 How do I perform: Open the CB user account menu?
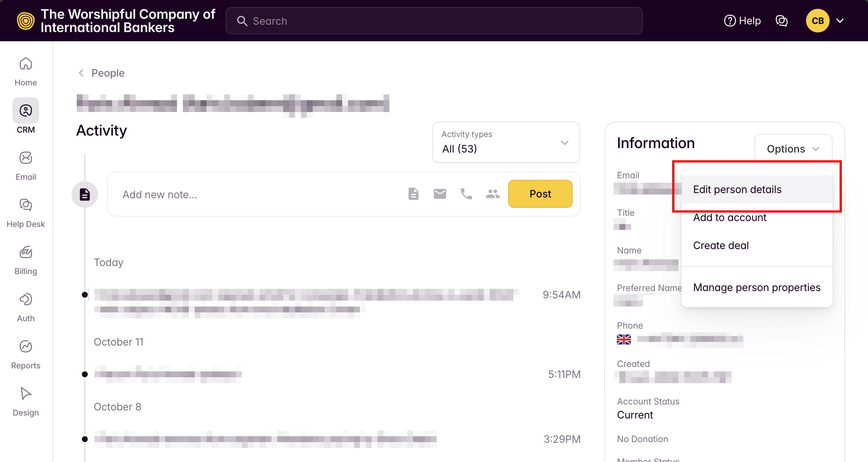pos(825,21)
